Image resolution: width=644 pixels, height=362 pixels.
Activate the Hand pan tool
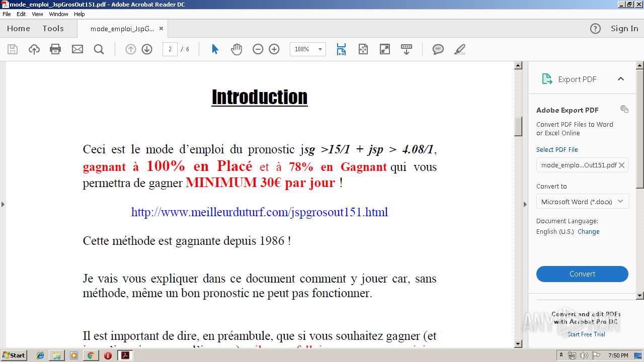[236, 49]
